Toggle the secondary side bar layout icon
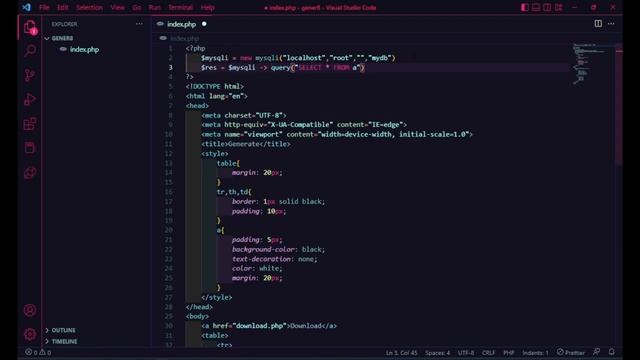This screenshot has width=640, height=360. pos(547,7)
